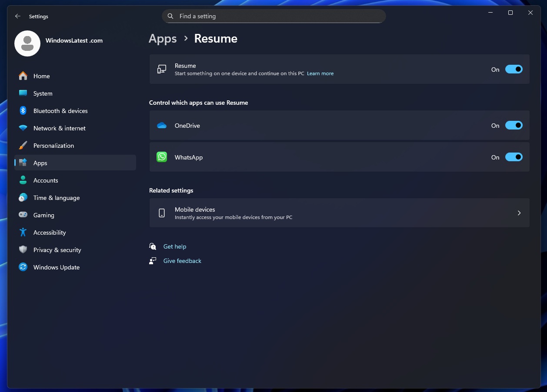
Task: Toggle the Resume switch off
Action: [514, 69]
